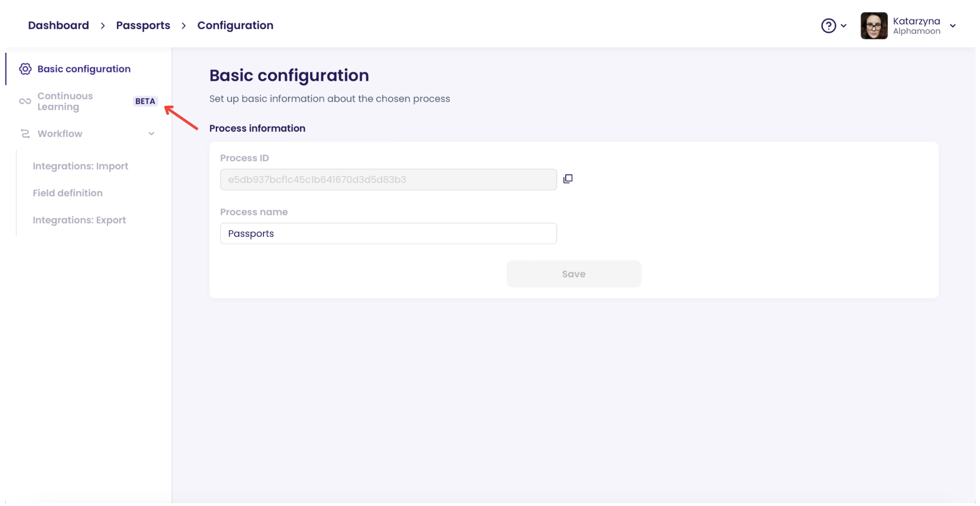Click the Basic configuration gear icon

click(25, 69)
